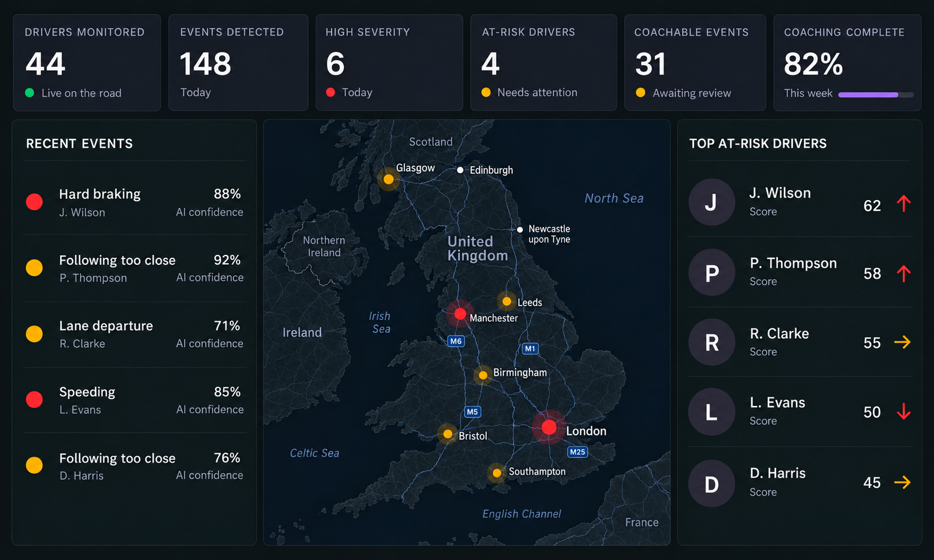Click the 88% AI confidence value
934x560 pixels.
point(227,194)
